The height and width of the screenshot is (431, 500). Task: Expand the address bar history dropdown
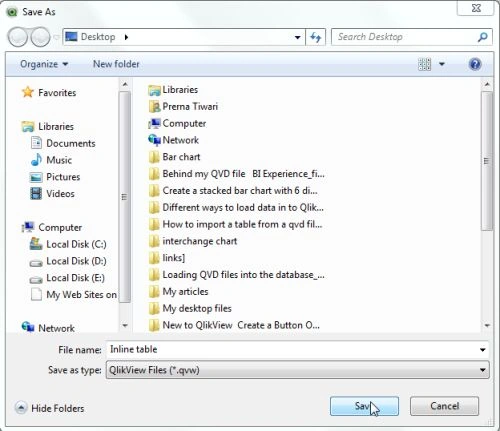click(x=297, y=37)
